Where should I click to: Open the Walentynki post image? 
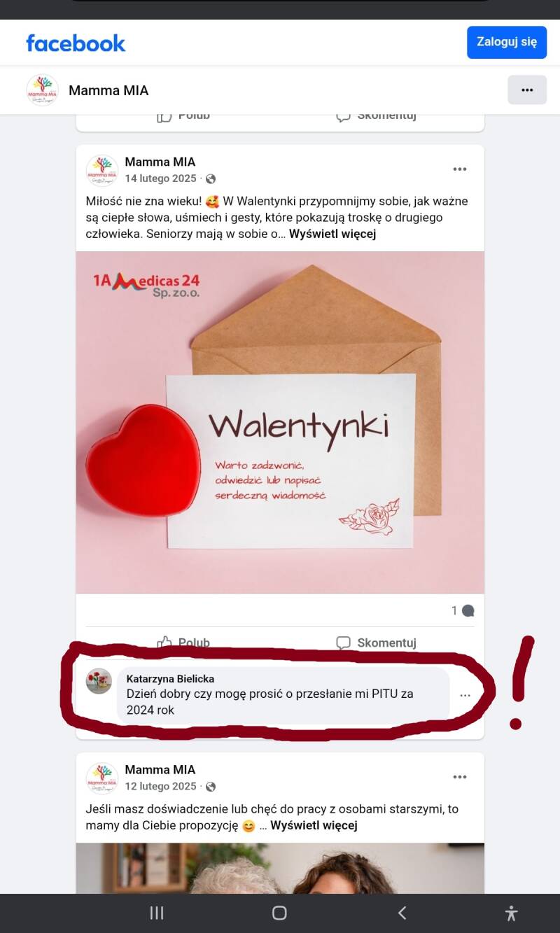[x=280, y=422]
